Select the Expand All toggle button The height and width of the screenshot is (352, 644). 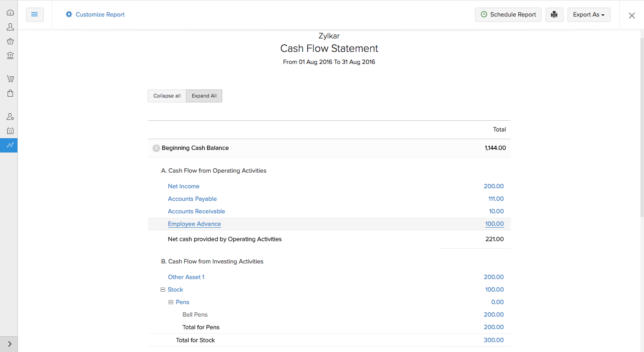[x=204, y=96]
